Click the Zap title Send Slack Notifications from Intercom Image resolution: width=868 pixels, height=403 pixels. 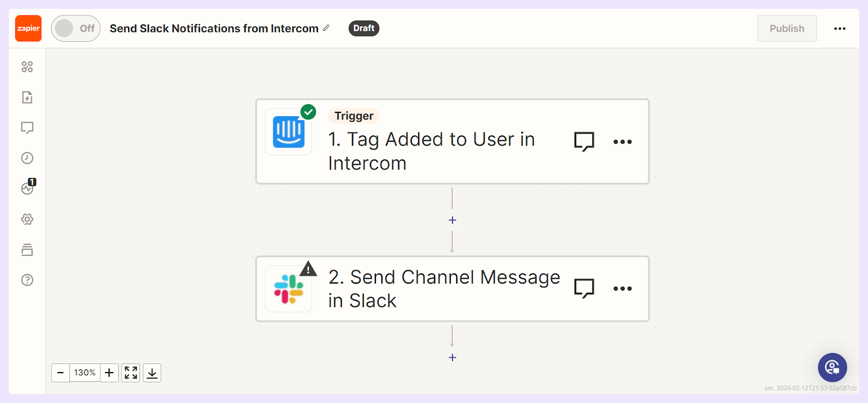[214, 28]
